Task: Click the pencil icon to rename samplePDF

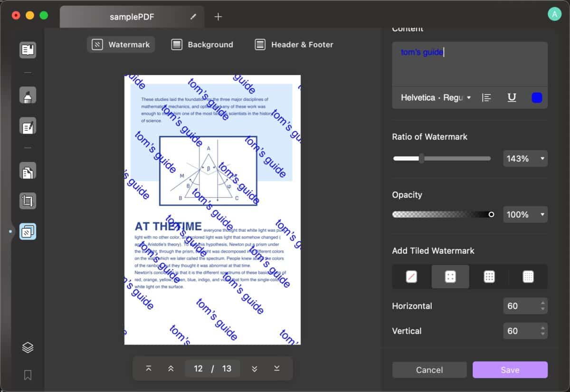Action: point(193,17)
